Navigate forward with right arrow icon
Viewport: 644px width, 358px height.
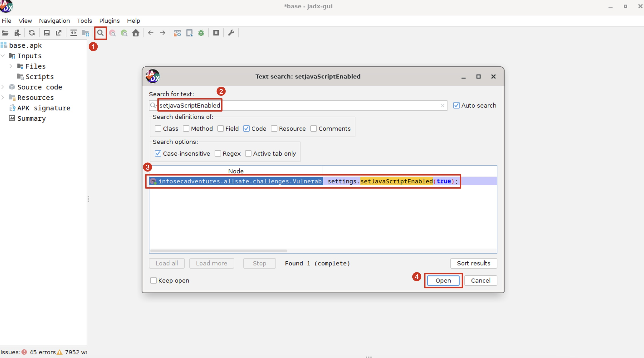162,33
